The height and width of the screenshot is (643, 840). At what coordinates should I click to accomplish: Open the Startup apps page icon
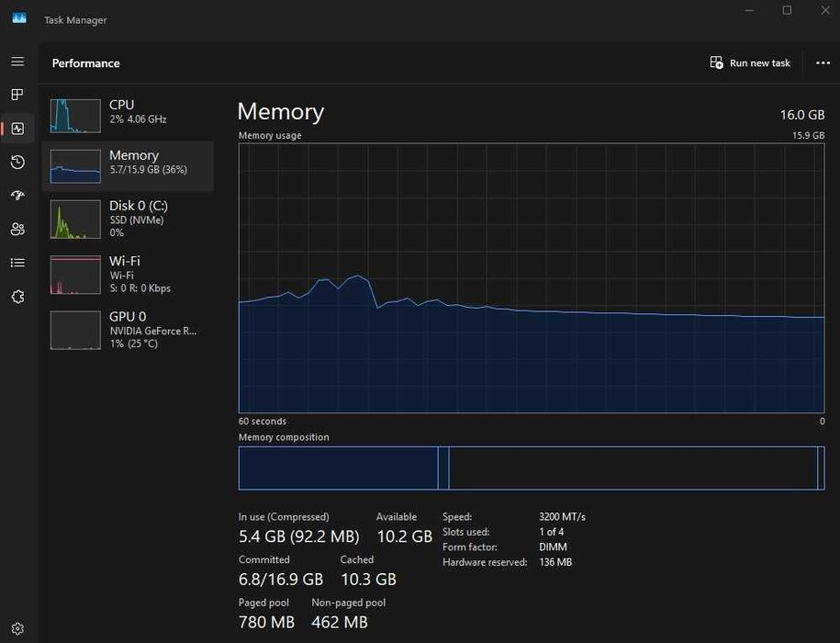[17, 195]
